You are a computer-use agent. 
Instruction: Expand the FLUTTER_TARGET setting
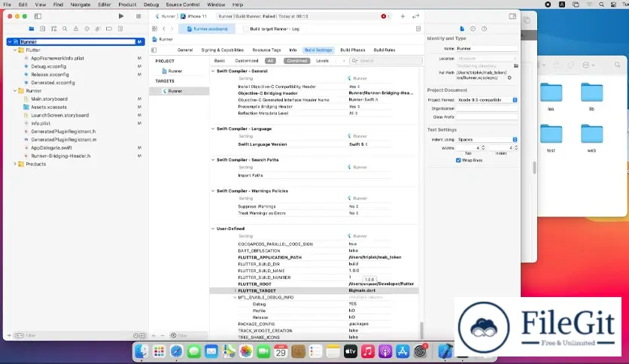click(235, 290)
